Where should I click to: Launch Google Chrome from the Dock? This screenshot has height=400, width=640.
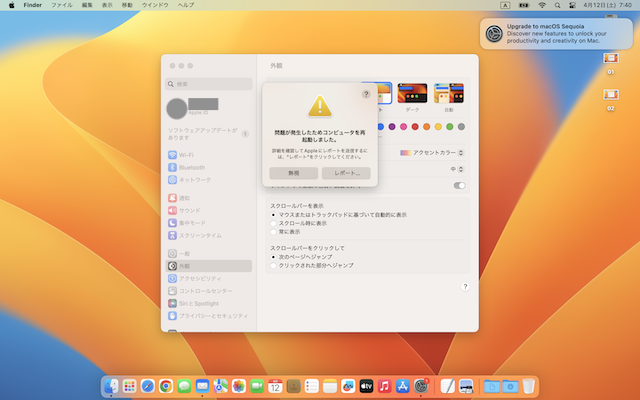[x=165, y=385]
